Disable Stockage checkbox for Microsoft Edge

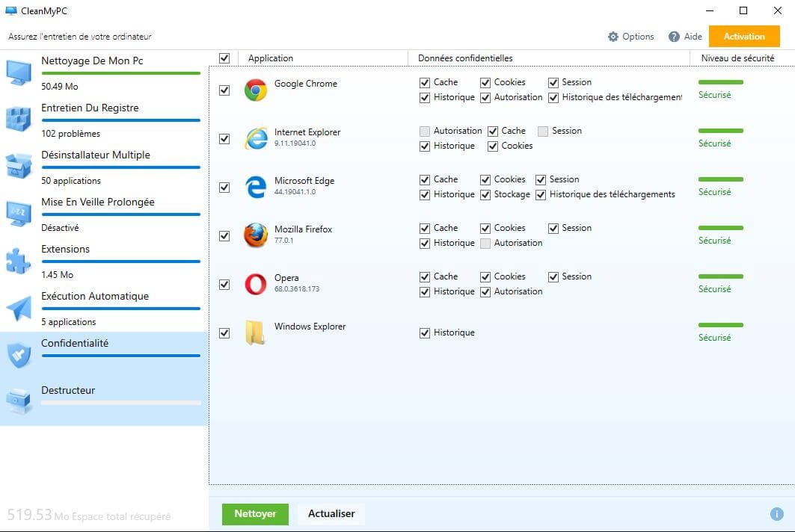point(485,195)
